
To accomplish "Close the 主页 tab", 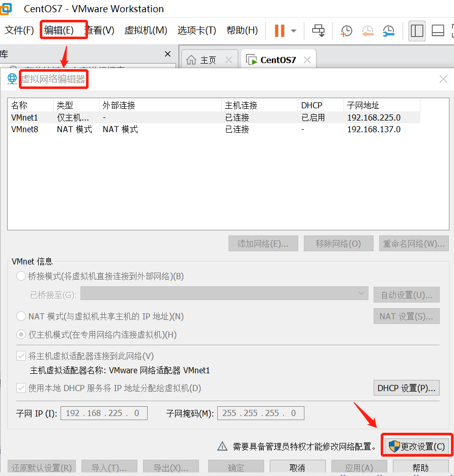I will tap(229, 60).
